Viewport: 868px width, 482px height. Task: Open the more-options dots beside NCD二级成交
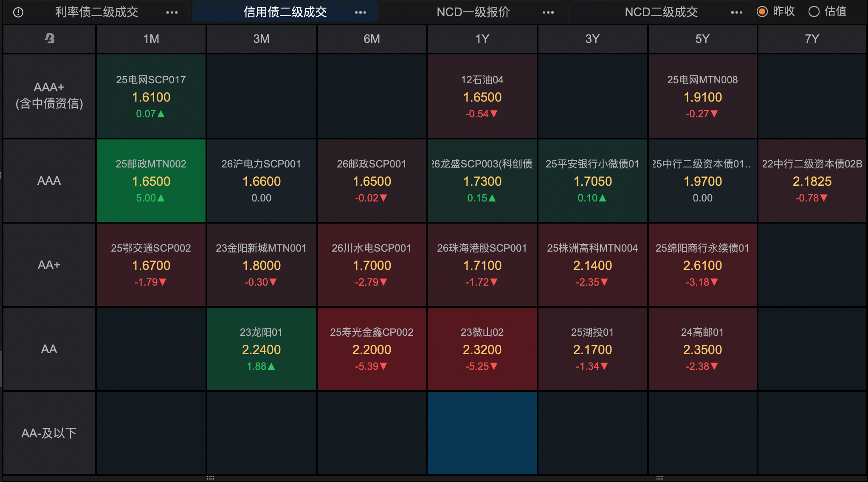pyautogui.click(x=737, y=12)
